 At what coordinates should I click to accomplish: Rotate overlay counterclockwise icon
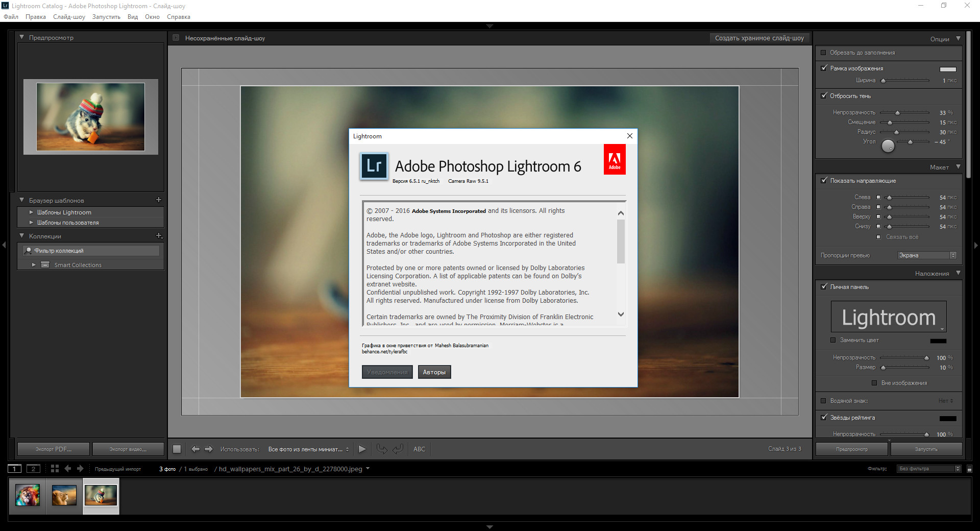pos(381,449)
